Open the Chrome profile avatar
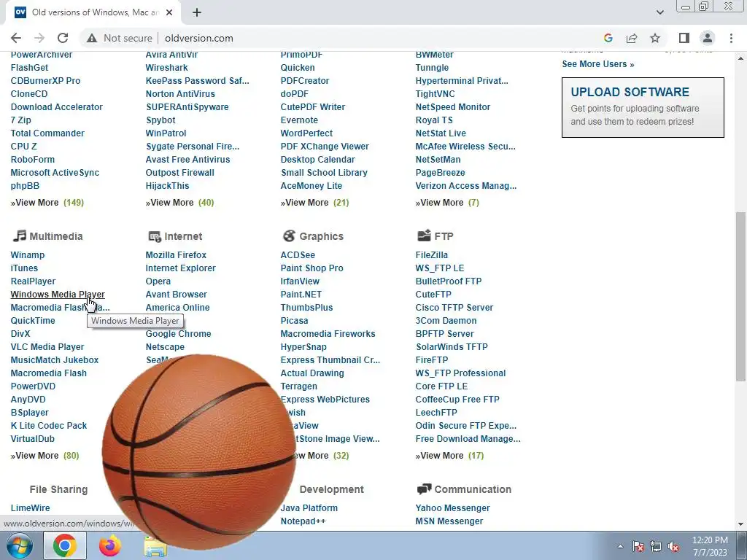 click(x=708, y=38)
